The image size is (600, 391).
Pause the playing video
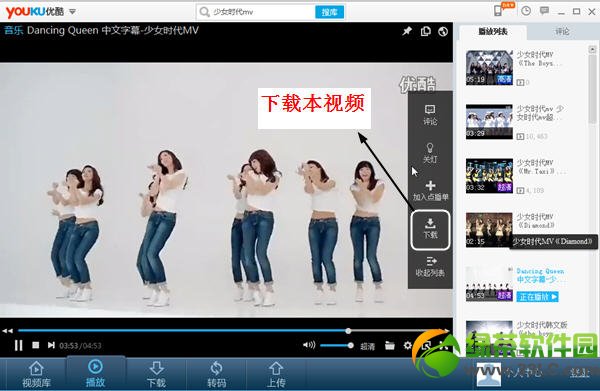click(x=18, y=345)
